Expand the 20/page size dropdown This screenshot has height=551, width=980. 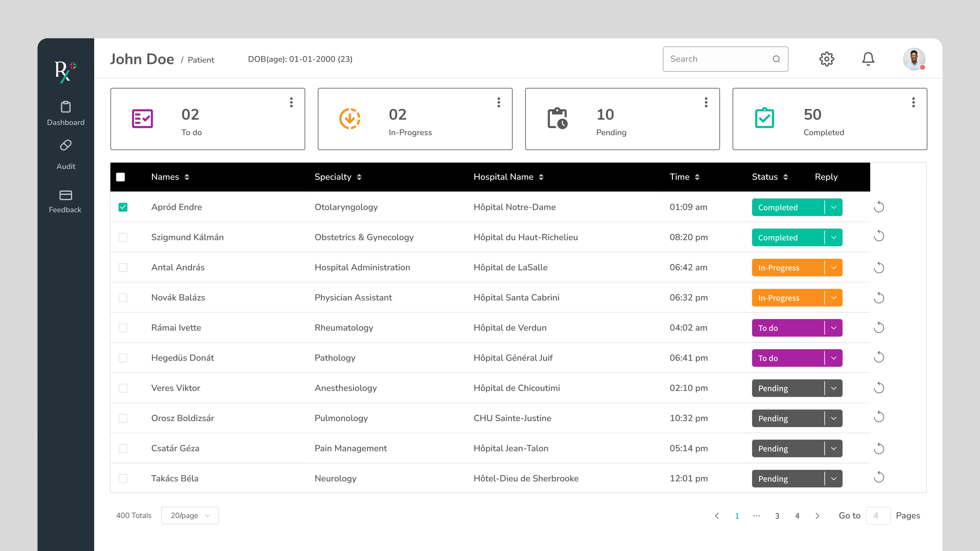click(190, 516)
